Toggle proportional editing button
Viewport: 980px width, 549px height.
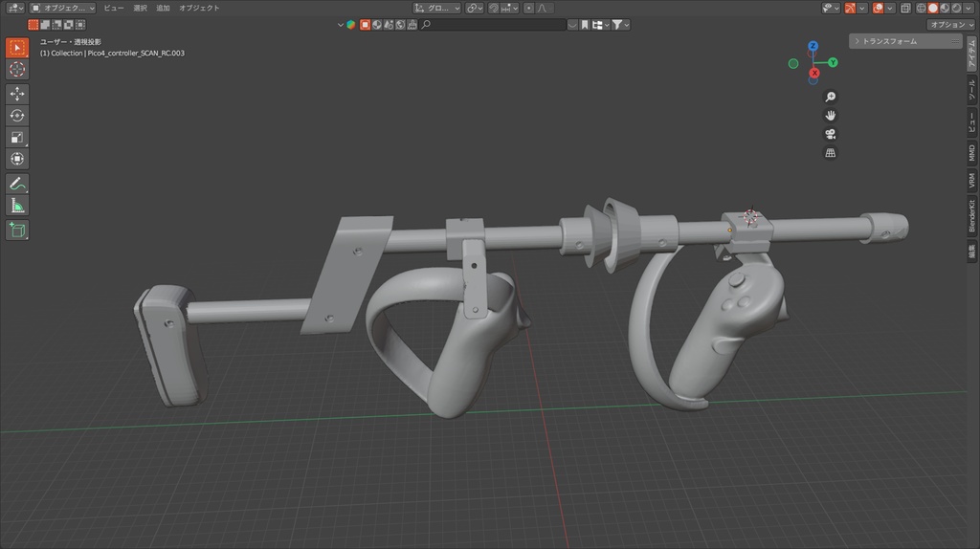click(x=528, y=8)
